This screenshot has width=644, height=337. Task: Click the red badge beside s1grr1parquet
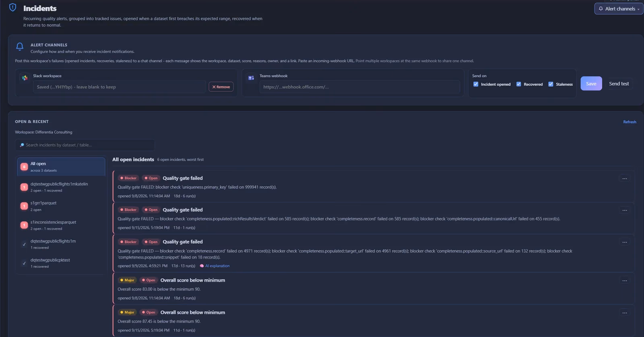(24, 206)
